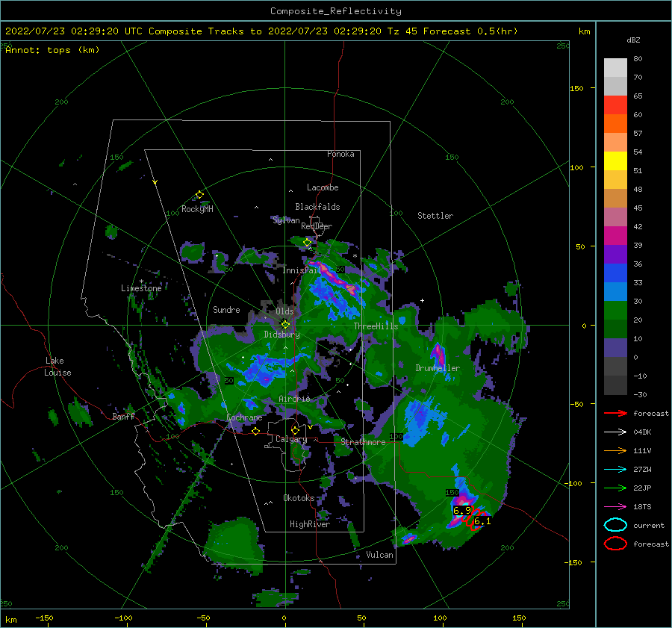Click the Cochrane city label

click(x=244, y=417)
